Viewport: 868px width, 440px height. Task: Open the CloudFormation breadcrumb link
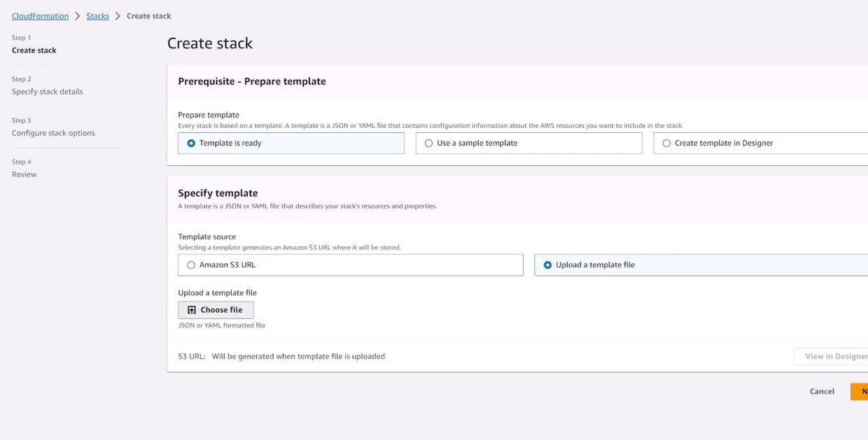click(40, 15)
